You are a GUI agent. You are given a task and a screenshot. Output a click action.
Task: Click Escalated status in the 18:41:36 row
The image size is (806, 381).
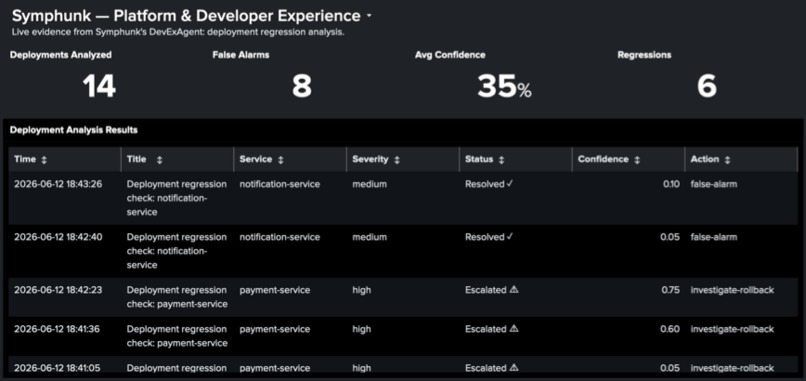point(491,329)
